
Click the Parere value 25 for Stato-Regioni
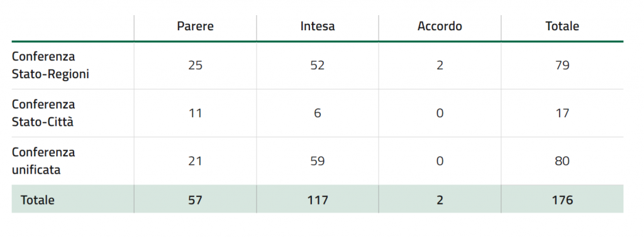tap(195, 65)
